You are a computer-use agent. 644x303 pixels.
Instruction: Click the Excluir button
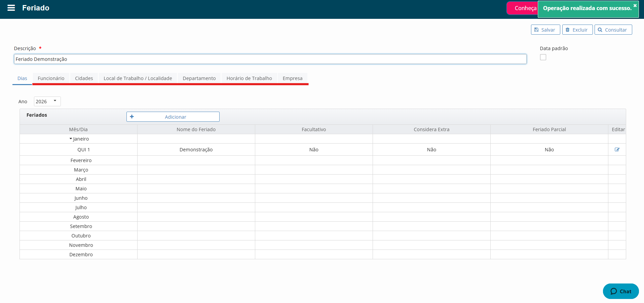pyautogui.click(x=577, y=30)
